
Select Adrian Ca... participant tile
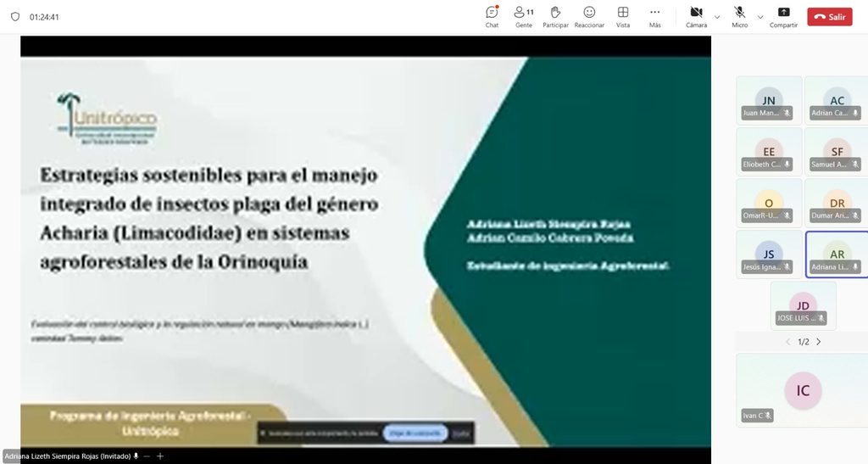837,100
